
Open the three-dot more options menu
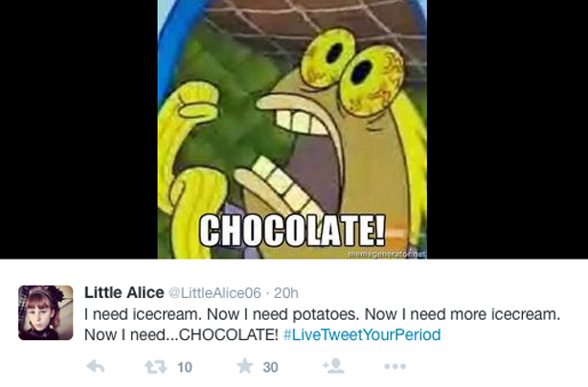pos(395,366)
